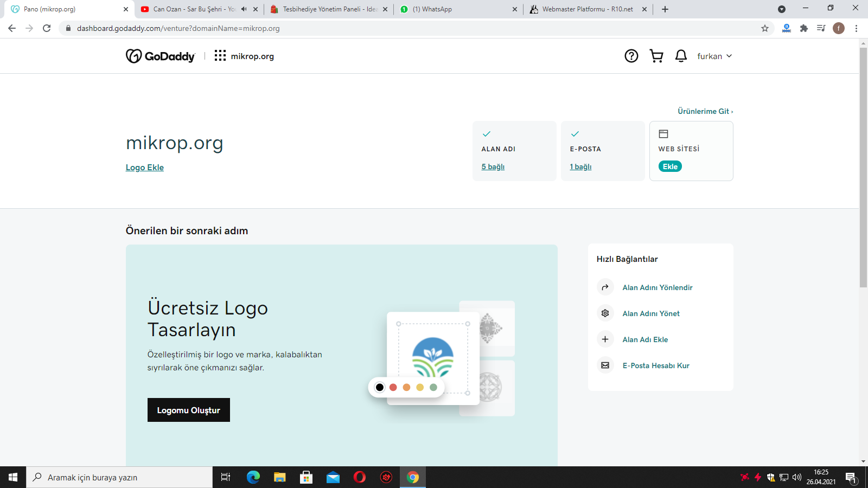868x488 pixels.
Task: Click the address bar URL
Action: (178, 28)
